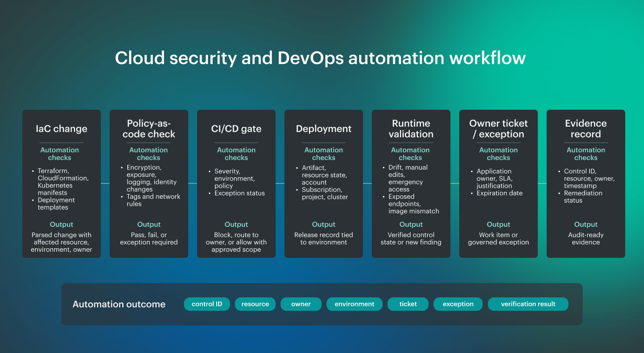Click the 'Application owner, SLA, justification' bullet
The image size is (644, 353).
[x=492, y=178]
